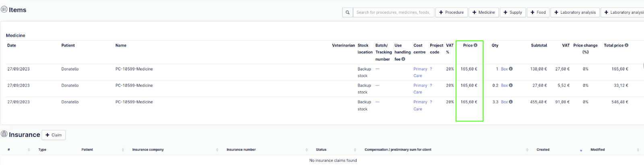Viewport: 644px width, 165px height.
Task: Create a new insurance Claim
Action: point(54,135)
